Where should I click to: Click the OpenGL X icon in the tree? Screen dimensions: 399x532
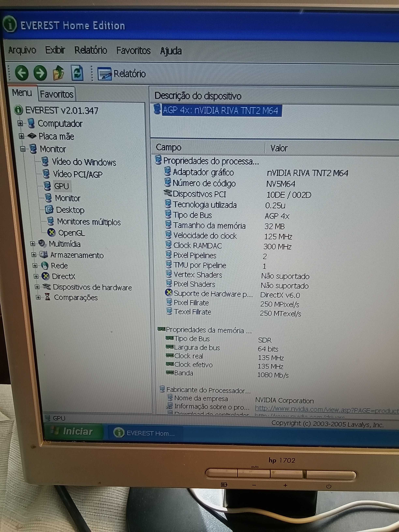(x=51, y=233)
